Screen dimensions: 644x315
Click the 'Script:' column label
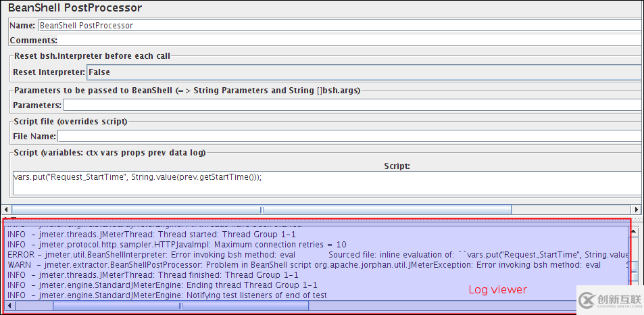coord(397,166)
